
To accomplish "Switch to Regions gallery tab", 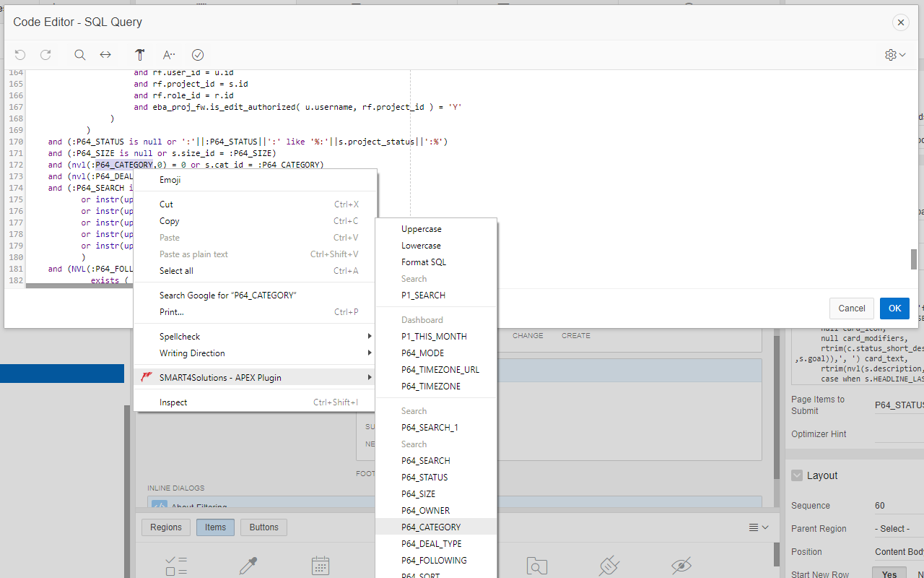I will coord(166,527).
